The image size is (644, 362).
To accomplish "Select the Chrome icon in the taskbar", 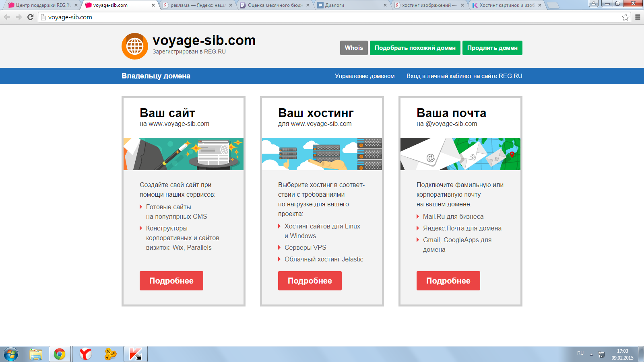I will [60, 354].
